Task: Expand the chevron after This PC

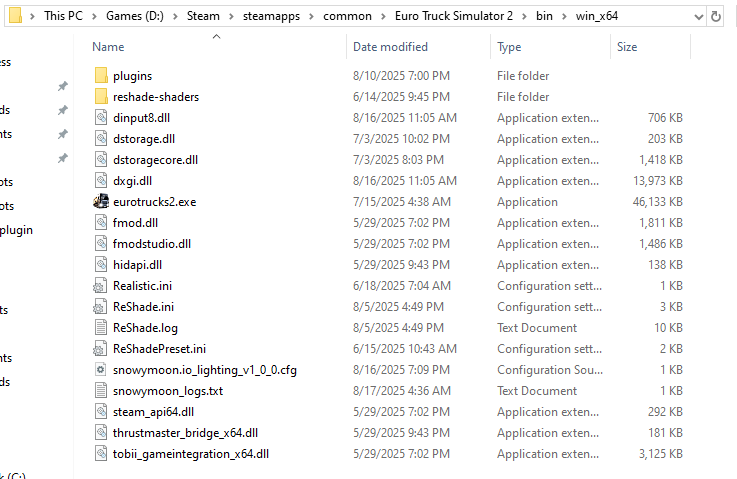Action: [94, 16]
